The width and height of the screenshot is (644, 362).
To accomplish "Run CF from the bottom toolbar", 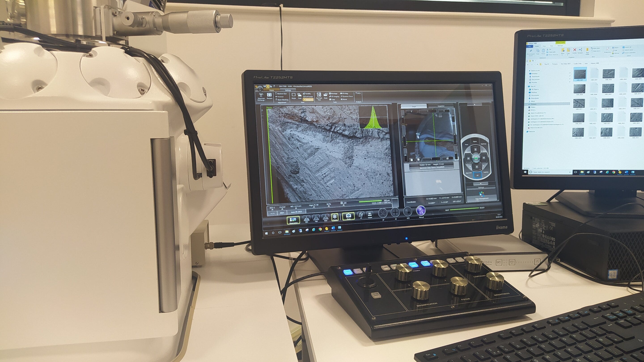I will click(x=361, y=216).
